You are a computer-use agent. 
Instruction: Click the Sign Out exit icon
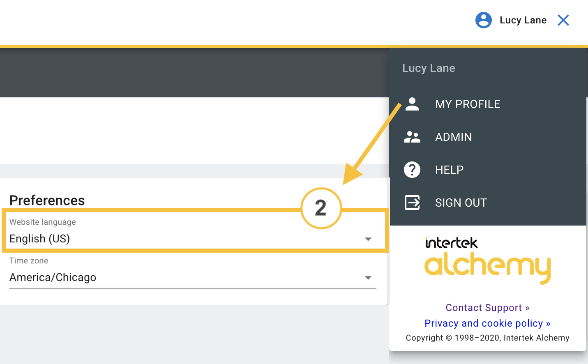412,203
